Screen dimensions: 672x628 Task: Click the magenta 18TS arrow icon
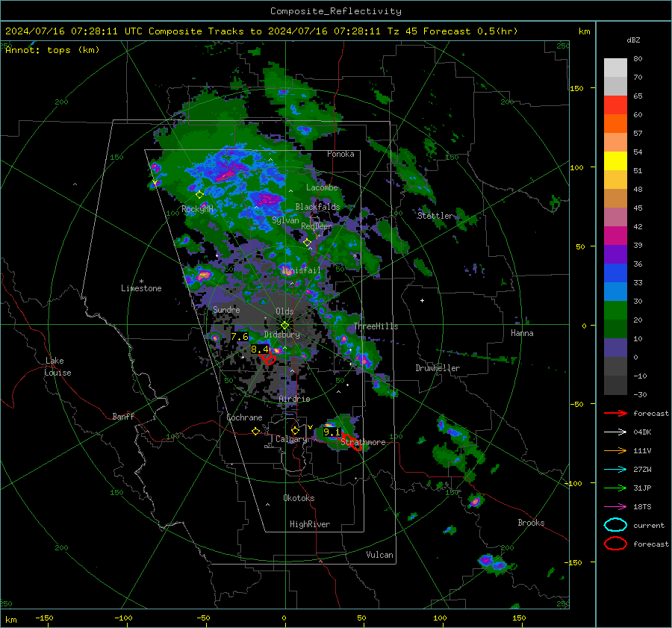tap(615, 507)
